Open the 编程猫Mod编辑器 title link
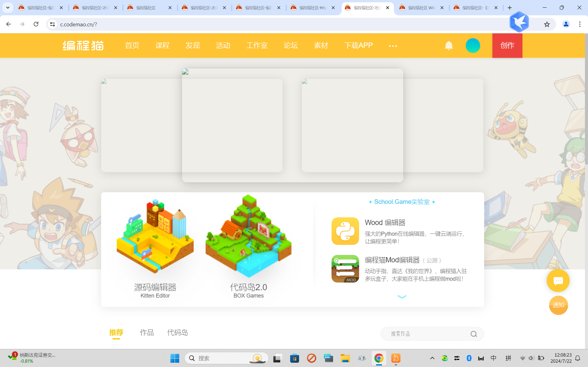This screenshot has height=367, width=588. (392, 260)
